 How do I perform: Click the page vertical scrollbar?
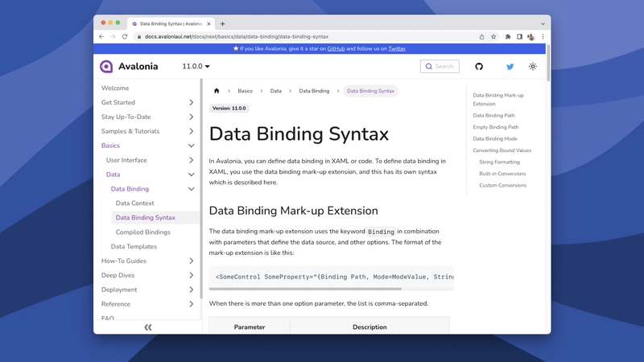pos(548,63)
